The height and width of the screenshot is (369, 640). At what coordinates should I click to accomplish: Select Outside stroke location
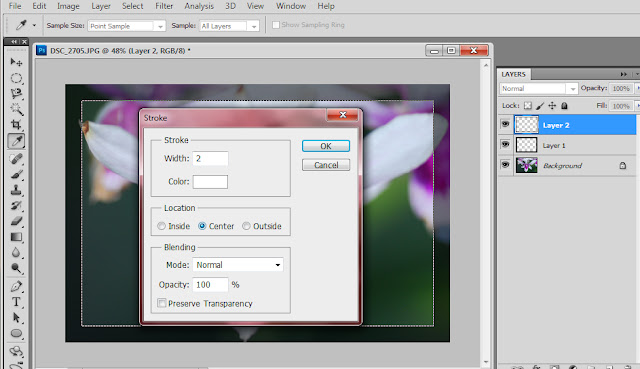pos(246,226)
